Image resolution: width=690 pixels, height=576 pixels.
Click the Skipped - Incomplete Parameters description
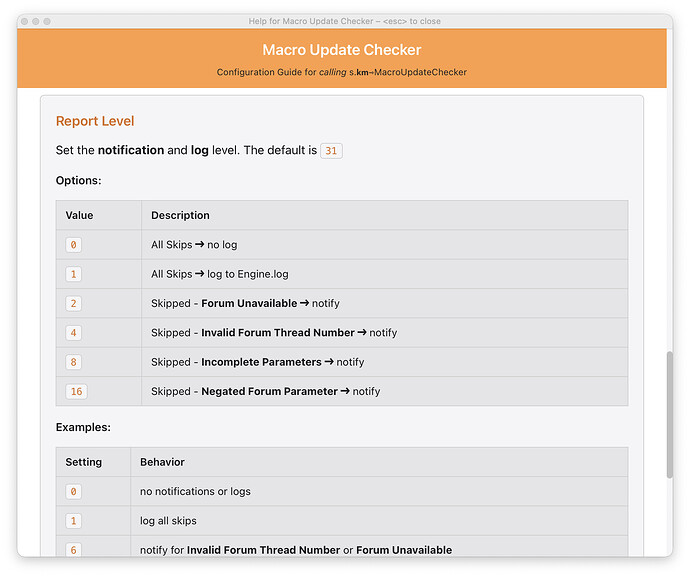pyautogui.click(x=257, y=362)
